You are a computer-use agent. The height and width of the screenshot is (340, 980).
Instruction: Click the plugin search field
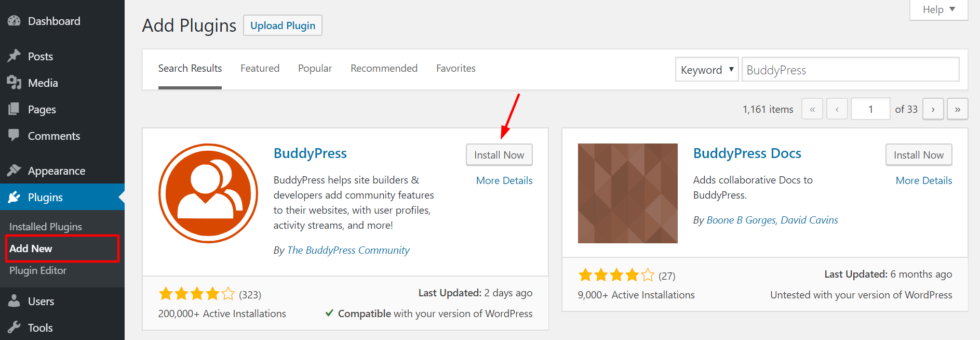tap(850, 70)
